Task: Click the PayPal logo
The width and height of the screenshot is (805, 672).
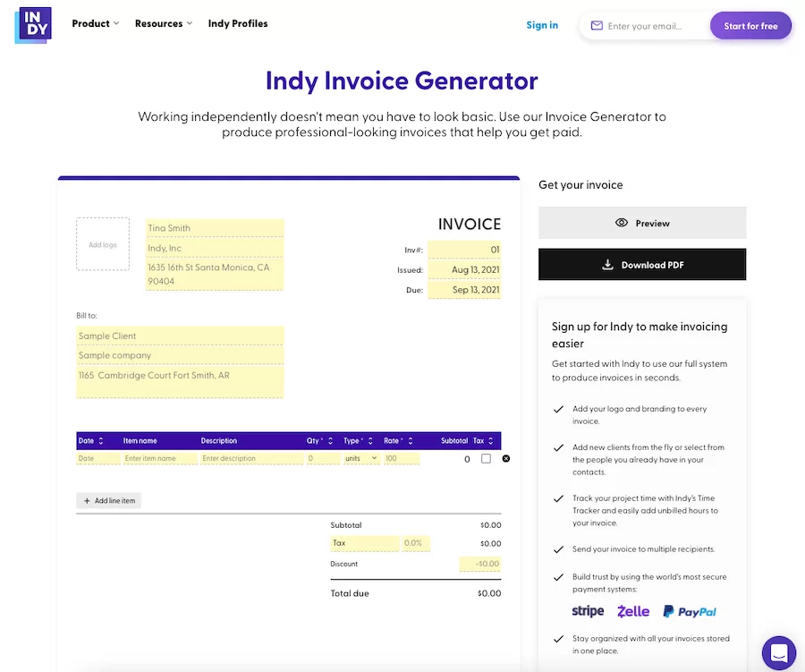Action: point(690,611)
